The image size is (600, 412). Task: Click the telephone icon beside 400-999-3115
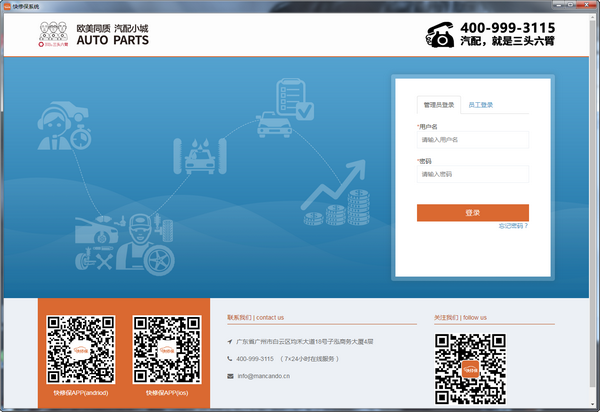(440, 34)
